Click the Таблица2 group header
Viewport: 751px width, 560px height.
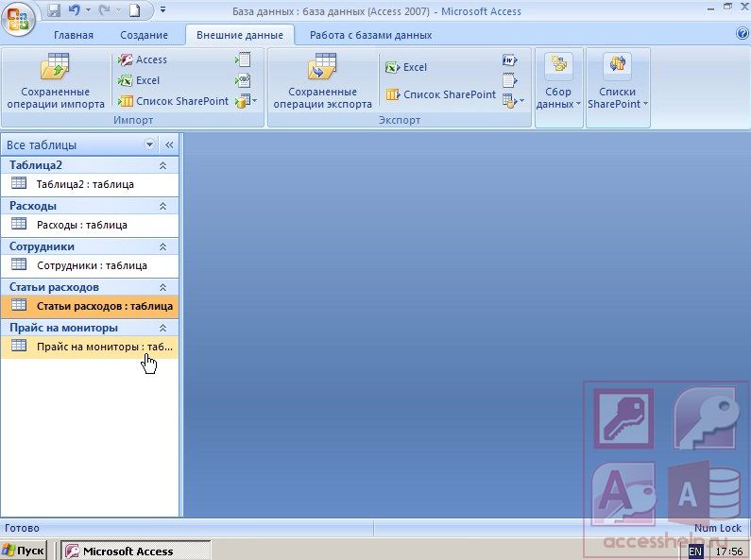pyautogui.click(x=90, y=165)
